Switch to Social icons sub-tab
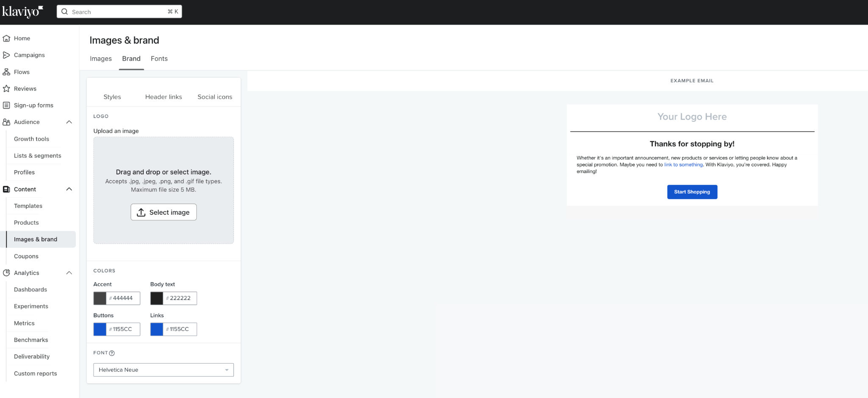The width and height of the screenshot is (868, 398). 215,97
